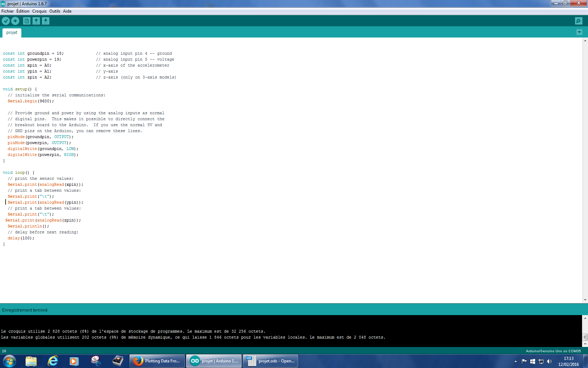Screen dimensions: 588x368
Task: Open the Outils menu
Action: pos(55,11)
